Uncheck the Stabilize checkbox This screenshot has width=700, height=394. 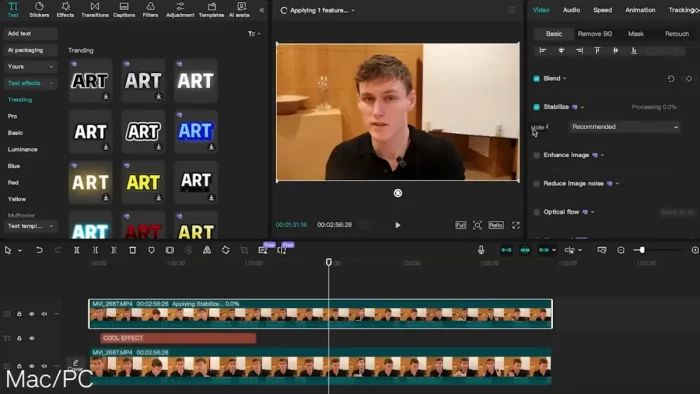[x=537, y=107]
